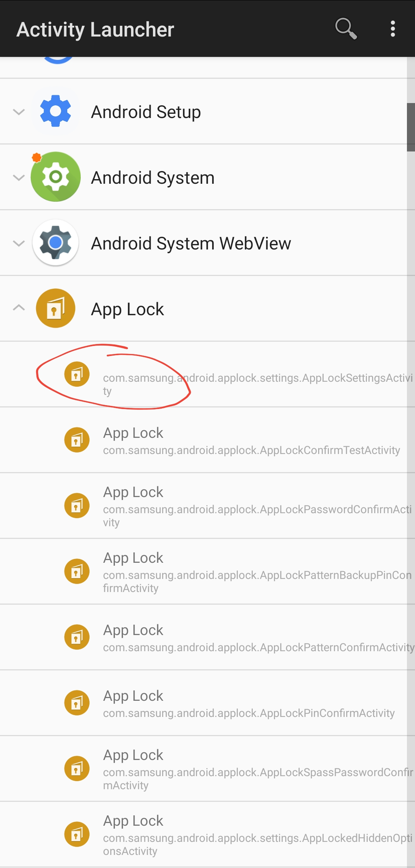Collapse the App Lock group chevron
Image resolution: width=415 pixels, height=868 pixels.
(19, 308)
